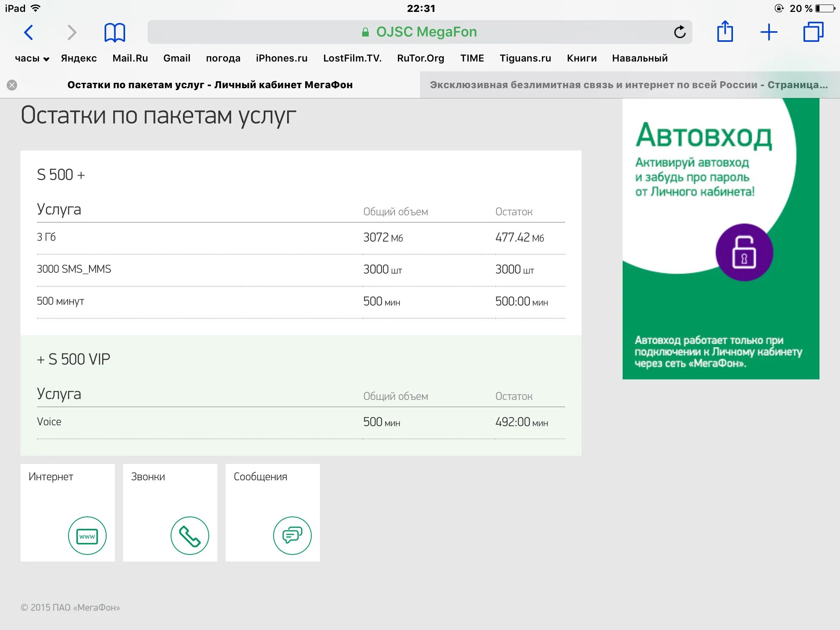Image resolution: width=840 pixels, height=630 pixels.
Task: Go back with the Safari back arrow
Action: coord(28,32)
